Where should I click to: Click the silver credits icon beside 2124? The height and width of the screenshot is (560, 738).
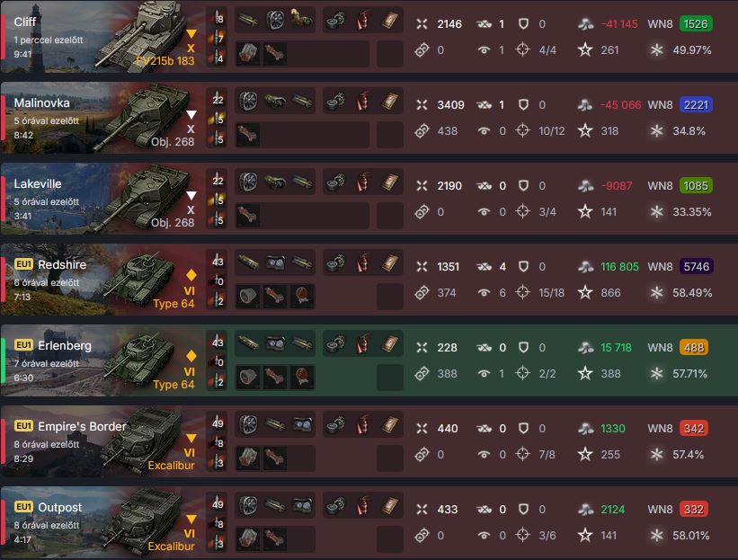point(585,509)
